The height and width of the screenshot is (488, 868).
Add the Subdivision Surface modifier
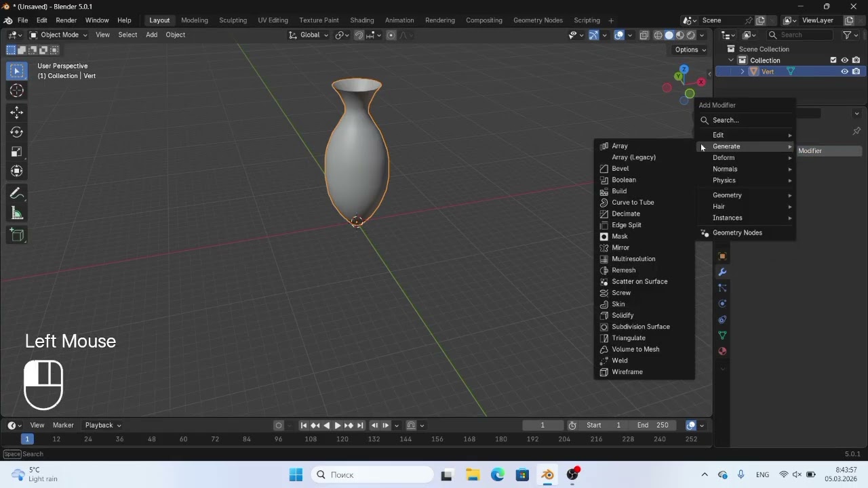(644, 327)
